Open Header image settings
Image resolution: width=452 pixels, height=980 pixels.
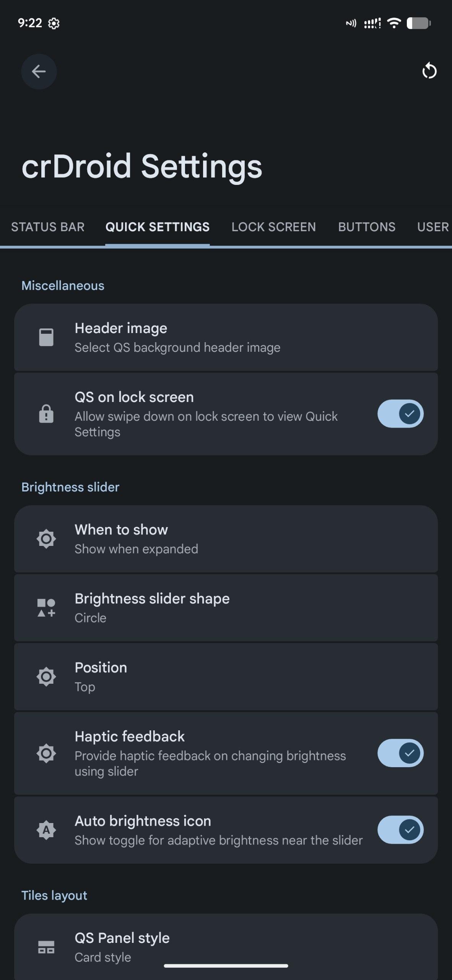(x=226, y=337)
